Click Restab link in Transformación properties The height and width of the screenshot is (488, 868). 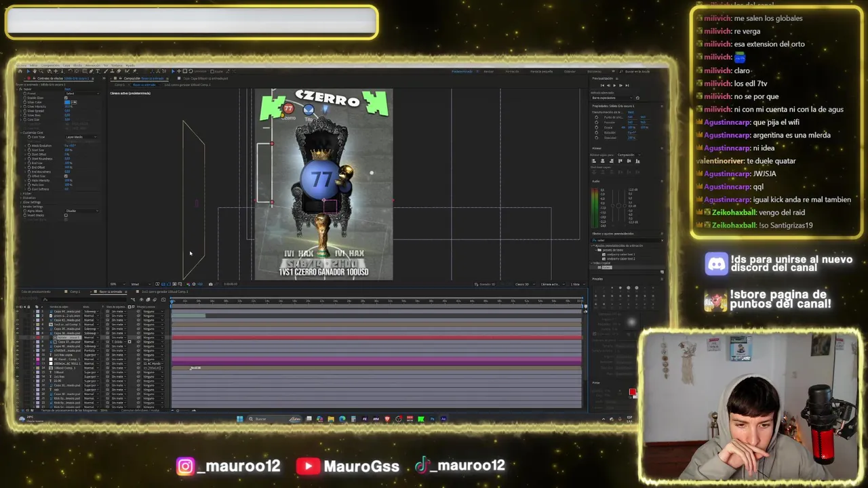point(631,113)
